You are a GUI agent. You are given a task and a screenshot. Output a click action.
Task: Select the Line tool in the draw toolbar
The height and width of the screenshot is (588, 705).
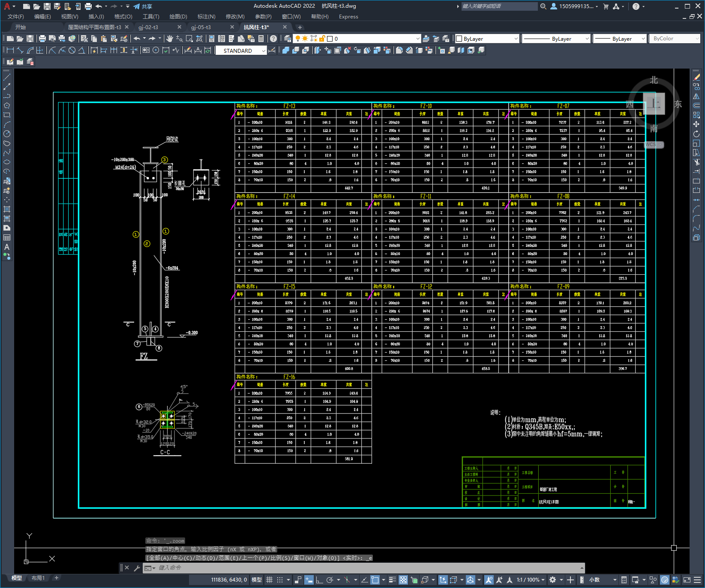pyautogui.click(x=6, y=78)
